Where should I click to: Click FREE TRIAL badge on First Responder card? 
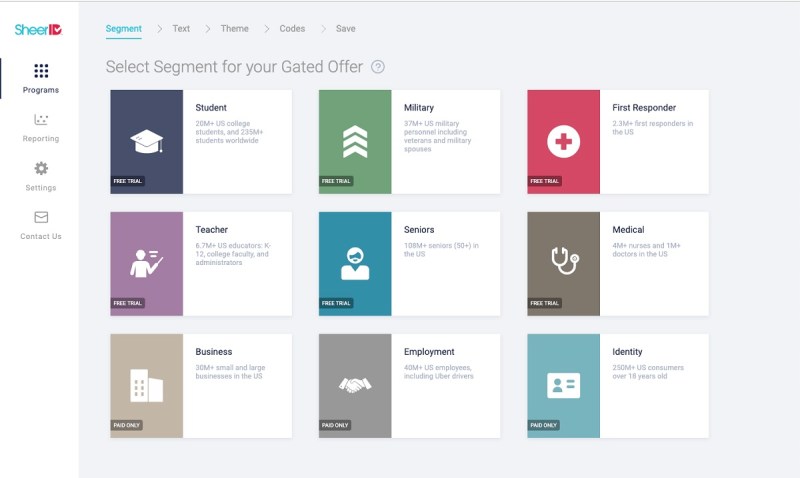(x=544, y=181)
